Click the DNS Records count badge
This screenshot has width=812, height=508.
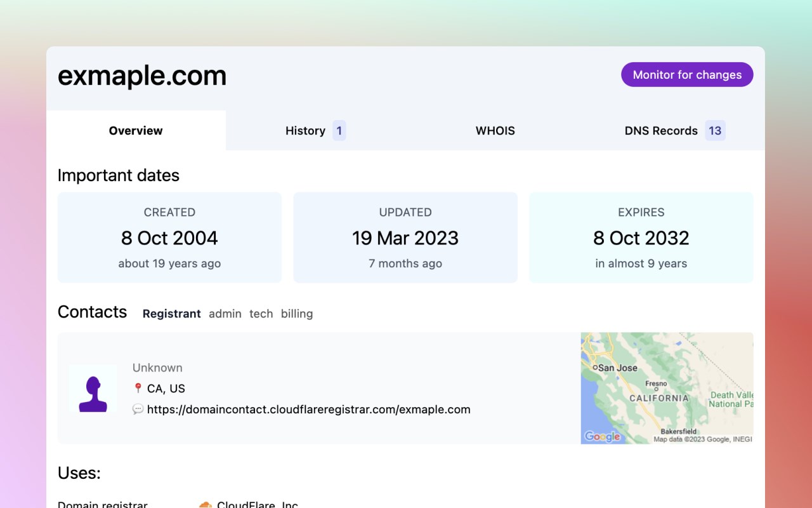pyautogui.click(x=715, y=131)
